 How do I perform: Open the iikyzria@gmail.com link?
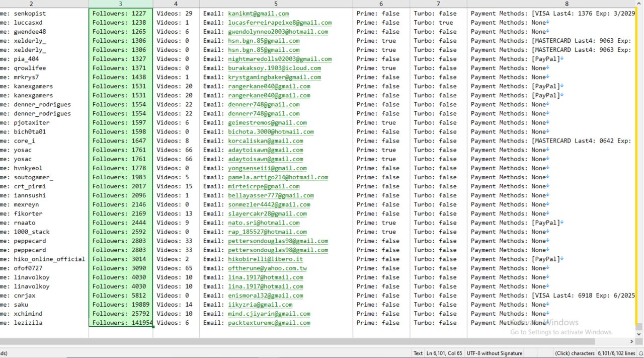tap(260, 305)
